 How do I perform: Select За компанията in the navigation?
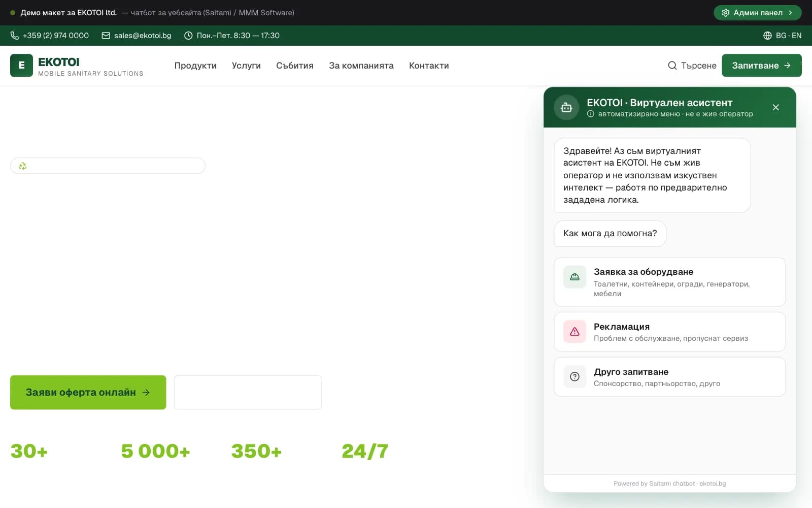(x=361, y=66)
